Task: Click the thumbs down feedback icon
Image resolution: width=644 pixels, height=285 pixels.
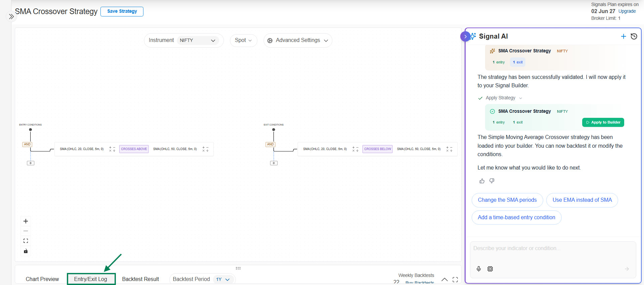Action: pos(492,181)
